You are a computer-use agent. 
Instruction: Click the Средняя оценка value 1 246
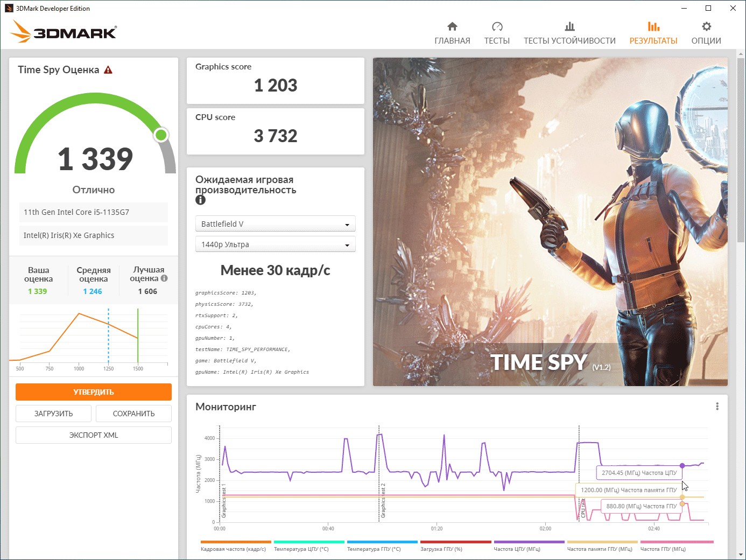[93, 291]
